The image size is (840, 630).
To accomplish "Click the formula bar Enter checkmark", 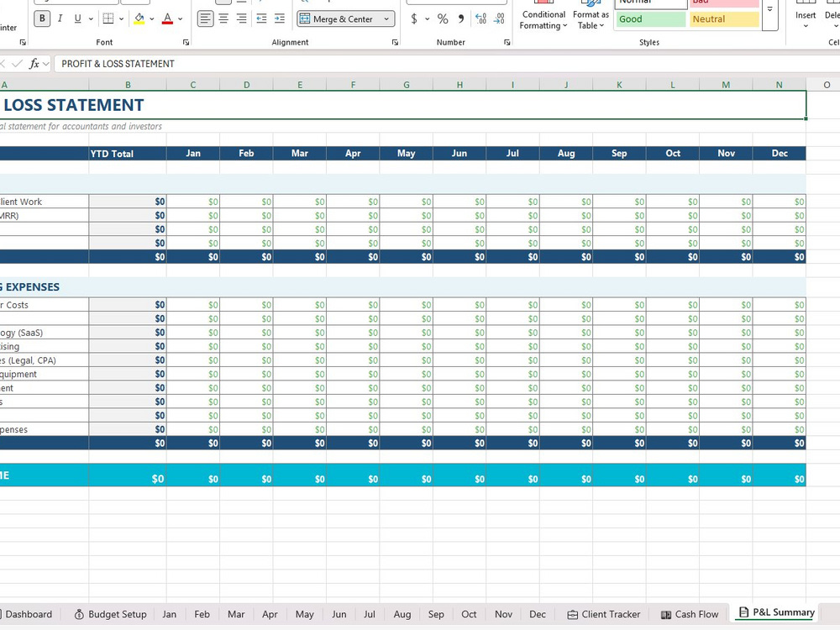I will click(17, 64).
